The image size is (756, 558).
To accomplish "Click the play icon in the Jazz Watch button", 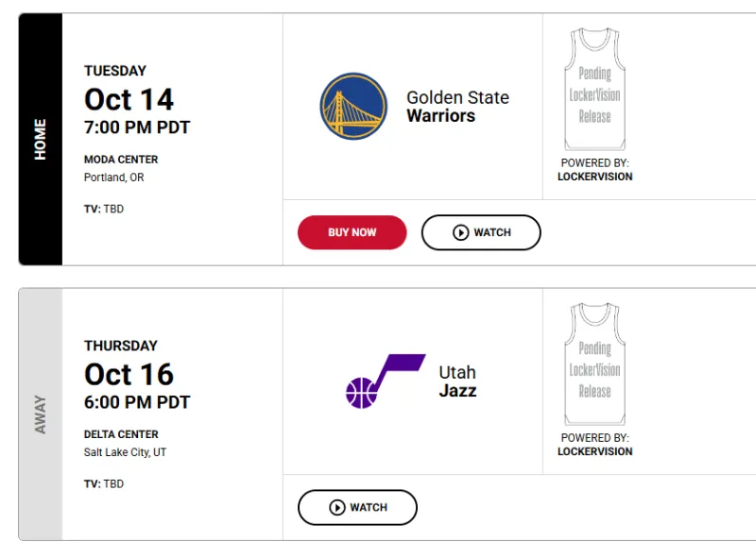I will (x=337, y=507).
